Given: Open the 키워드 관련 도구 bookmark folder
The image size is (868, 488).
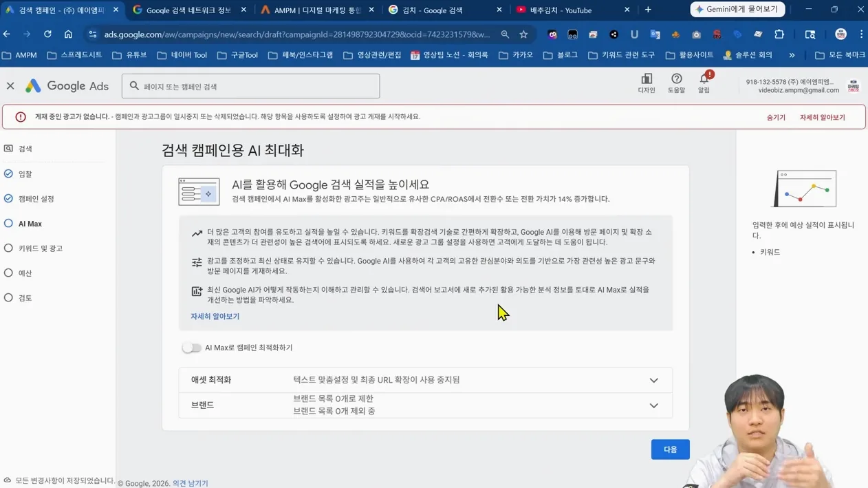Looking at the screenshot, I should (x=621, y=55).
